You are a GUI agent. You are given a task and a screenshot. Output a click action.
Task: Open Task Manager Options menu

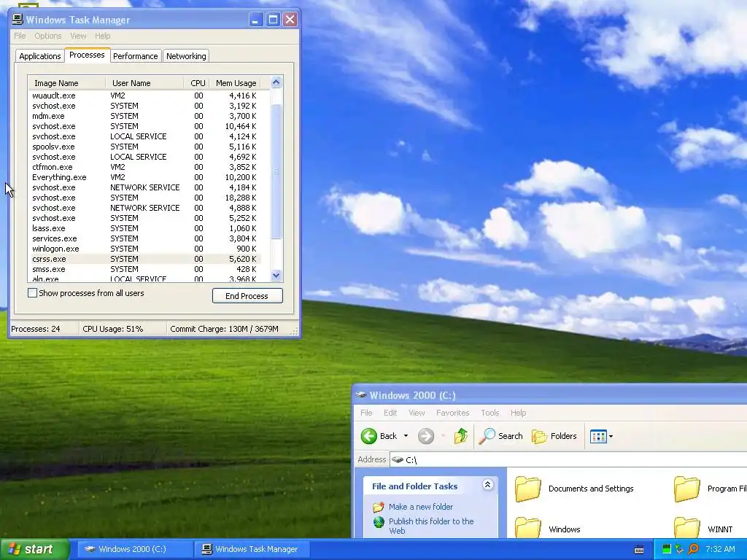click(47, 36)
